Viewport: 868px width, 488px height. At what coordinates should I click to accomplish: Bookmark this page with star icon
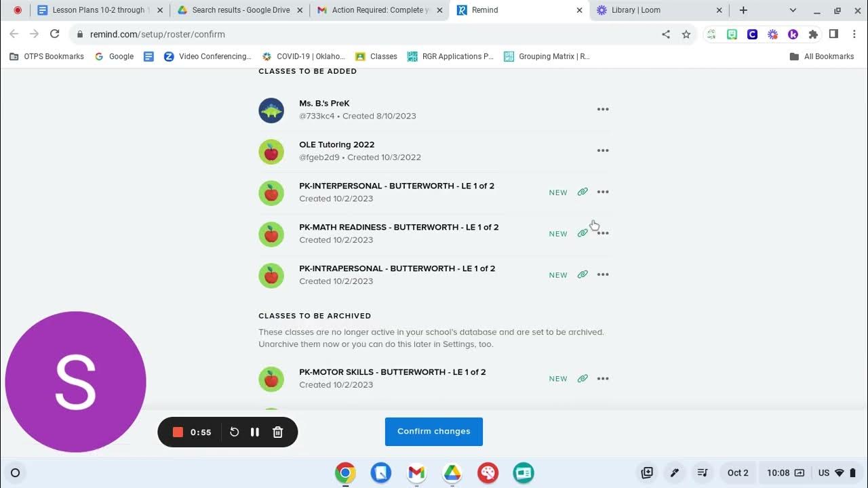(686, 34)
